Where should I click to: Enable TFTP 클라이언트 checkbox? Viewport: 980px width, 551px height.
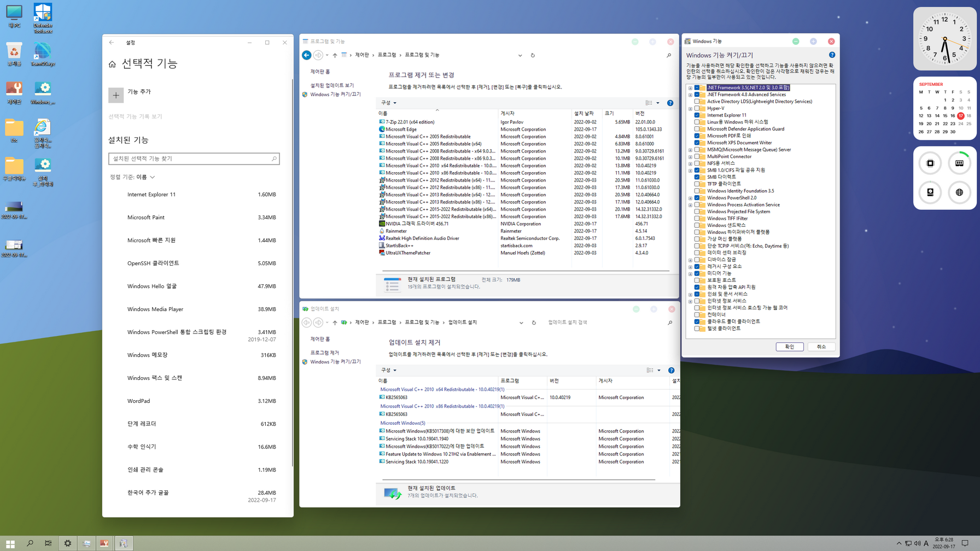coord(697,184)
